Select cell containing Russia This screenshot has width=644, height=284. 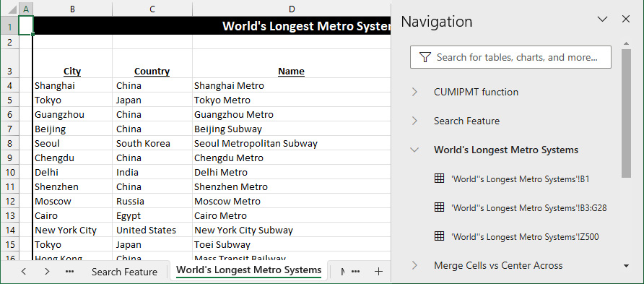coord(152,201)
